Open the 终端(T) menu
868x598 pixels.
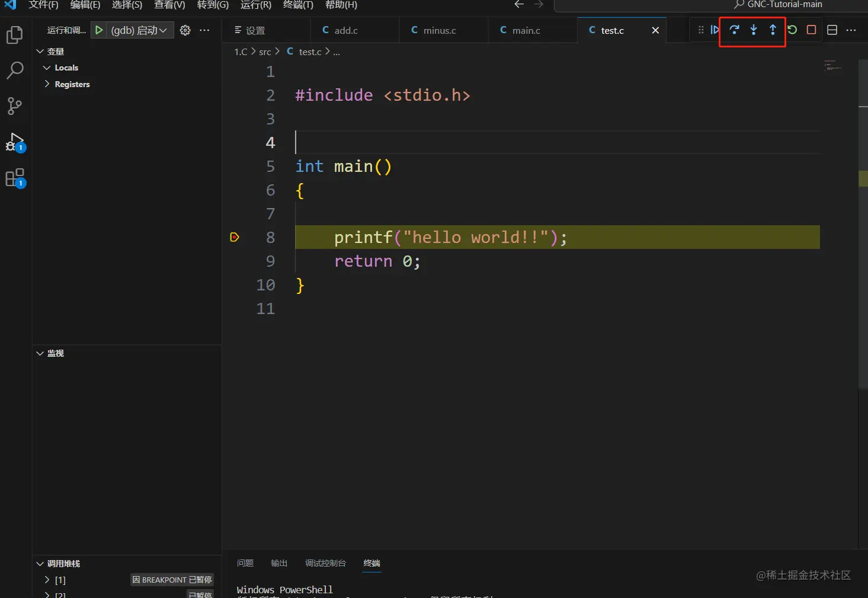tap(298, 5)
